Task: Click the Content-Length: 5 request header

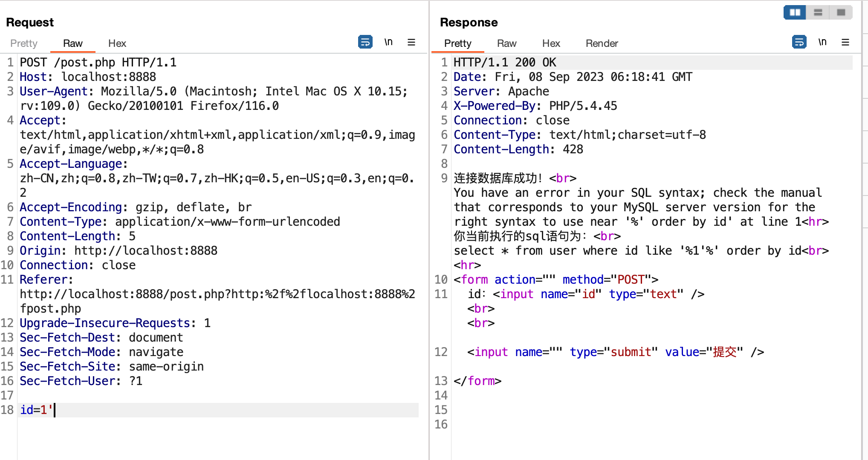Action: pyautogui.click(x=78, y=236)
